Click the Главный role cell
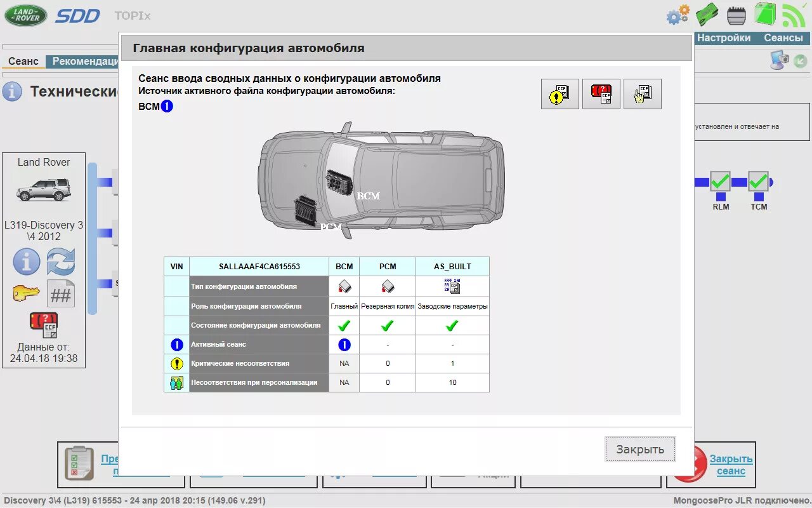The image size is (812, 508). point(344,306)
